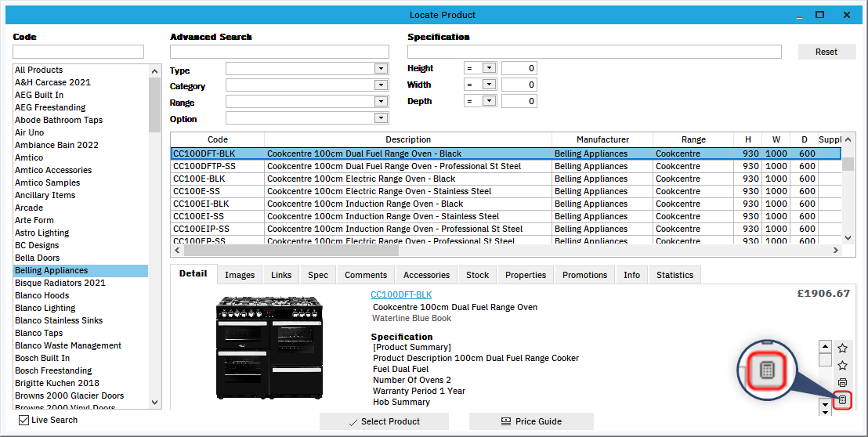Switch to the Links tab
Image resolution: width=868 pixels, height=437 pixels.
(x=281, y=275)
